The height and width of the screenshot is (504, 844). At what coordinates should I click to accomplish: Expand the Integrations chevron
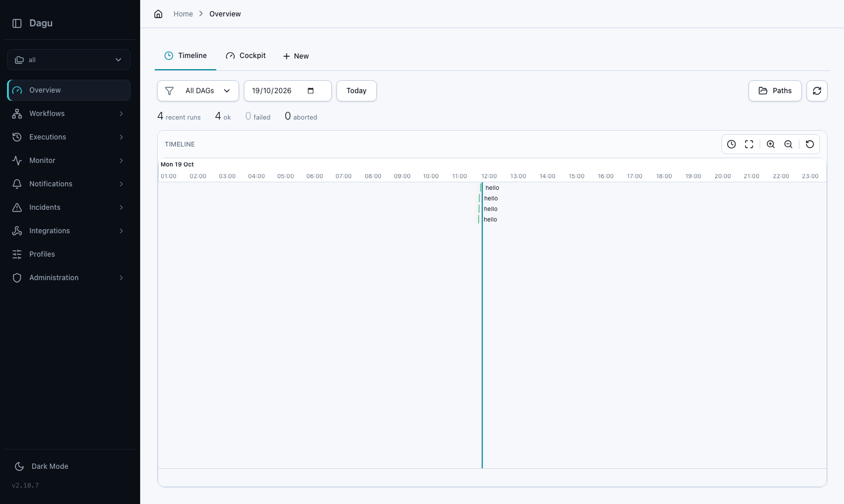(121, 231)
